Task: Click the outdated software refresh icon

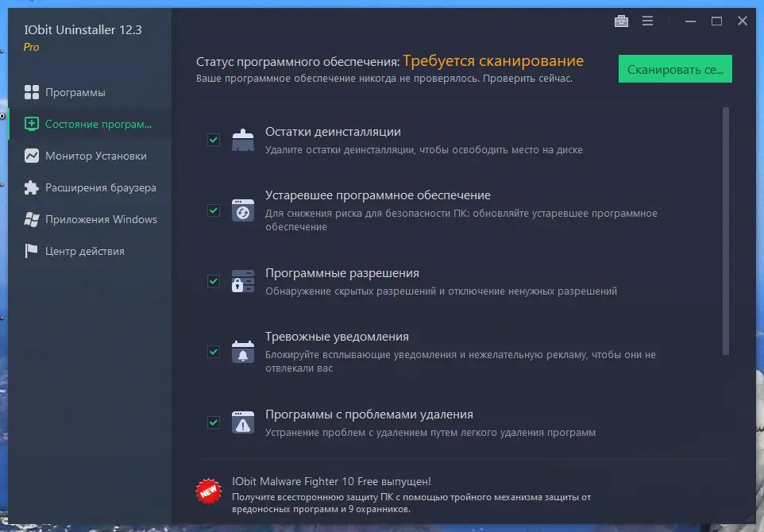Action: (243, 210)
